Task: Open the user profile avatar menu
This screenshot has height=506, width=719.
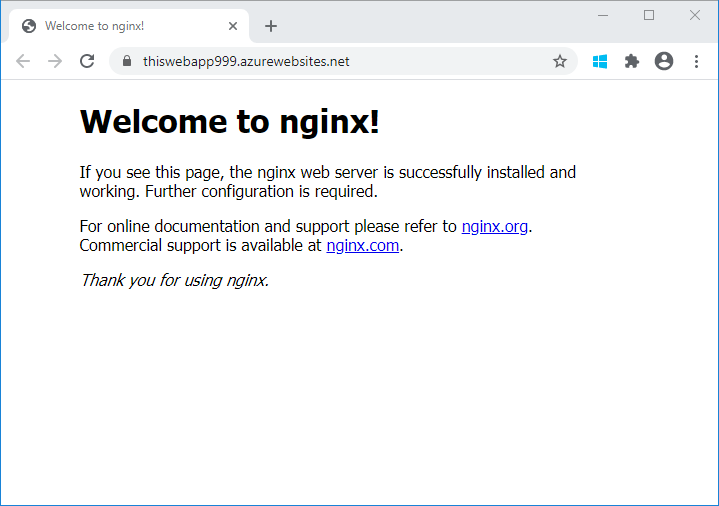Action: tap(664, 61)
